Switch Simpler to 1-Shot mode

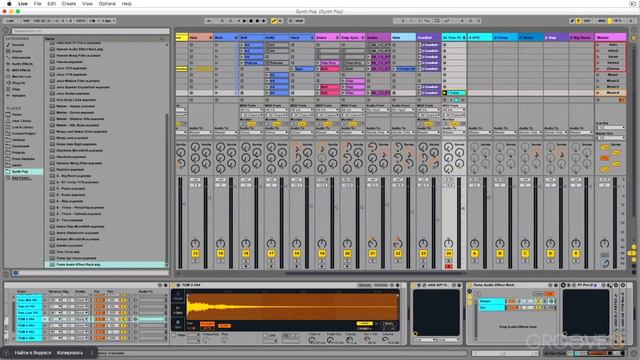click(178, 310)
